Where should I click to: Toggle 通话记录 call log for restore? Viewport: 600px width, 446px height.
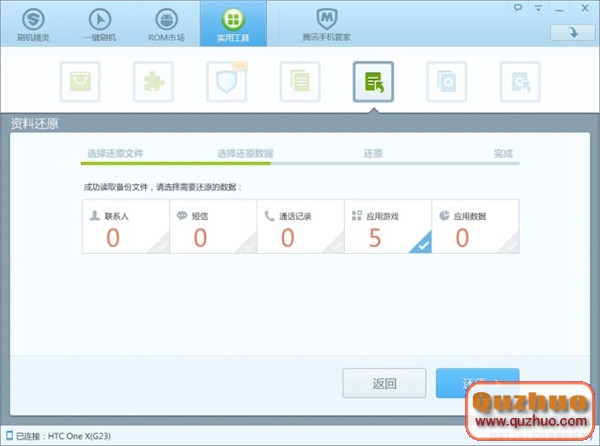coord(300,226)
